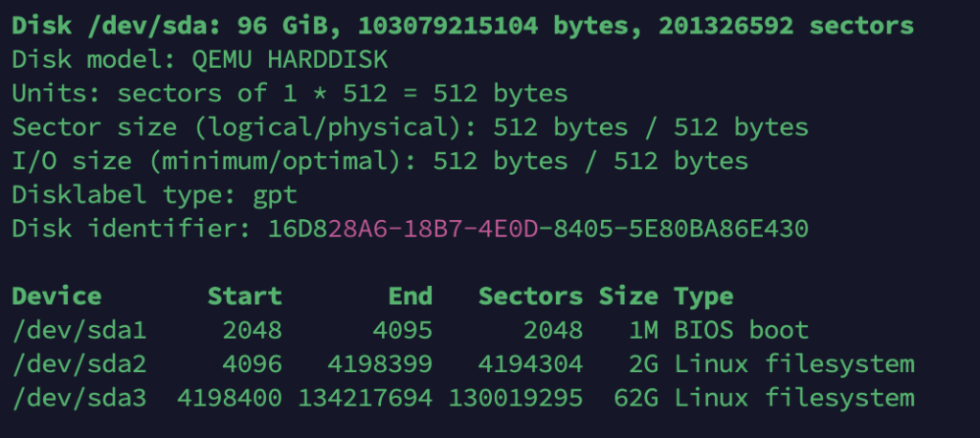980x438 pixels.
Task: Click the Size column header
Action: 629,296
